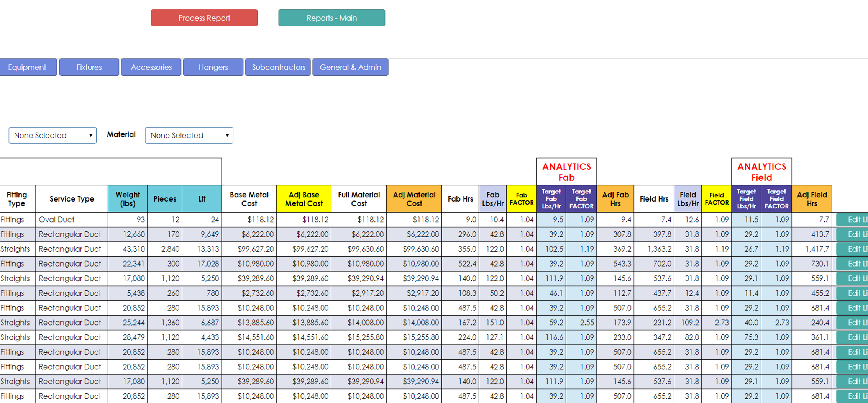Open the Fixtures tab

click(89, 67)
